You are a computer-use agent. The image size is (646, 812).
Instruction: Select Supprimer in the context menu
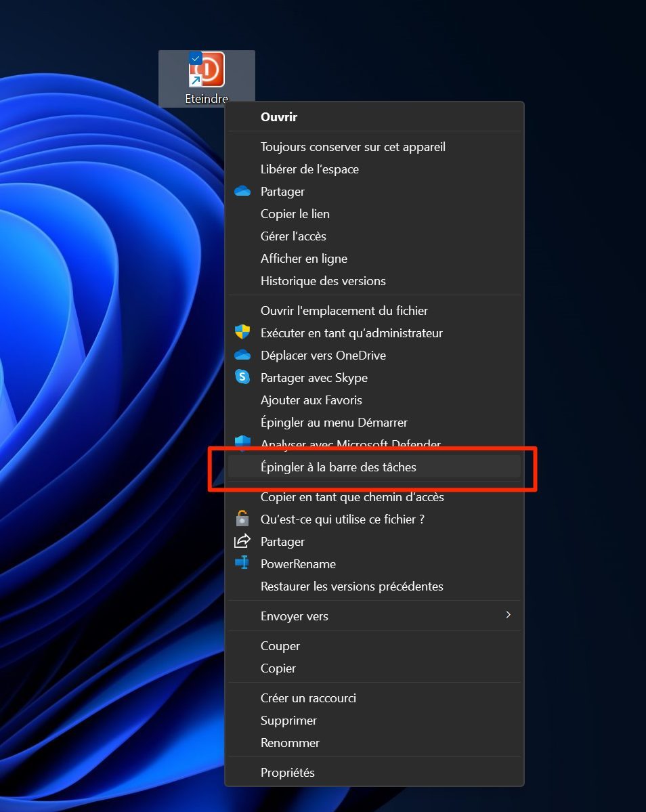coord(374,720)
